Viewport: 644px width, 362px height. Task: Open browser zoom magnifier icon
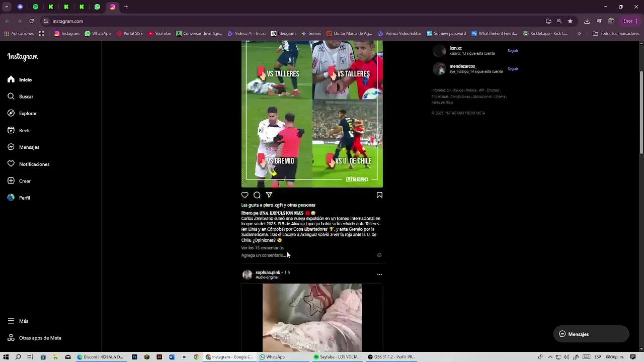559,21
